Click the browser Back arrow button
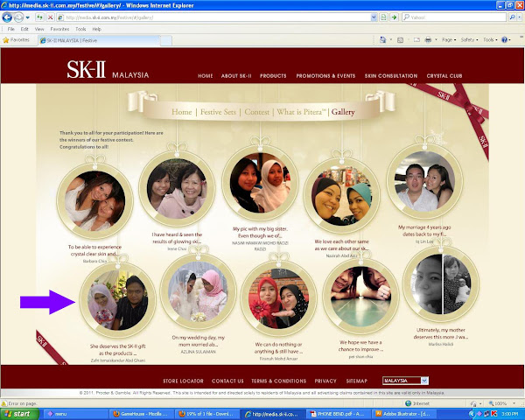Screen dimensions: 525x420 [x=7, y=17]
